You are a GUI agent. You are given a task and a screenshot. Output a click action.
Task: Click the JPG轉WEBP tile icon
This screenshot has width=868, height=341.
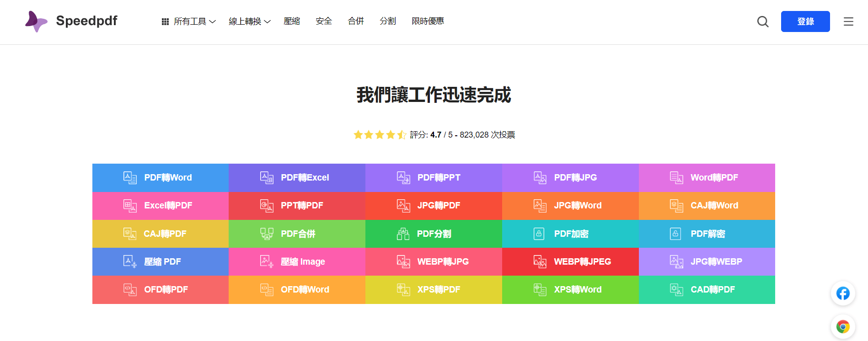tap(676, 262)
